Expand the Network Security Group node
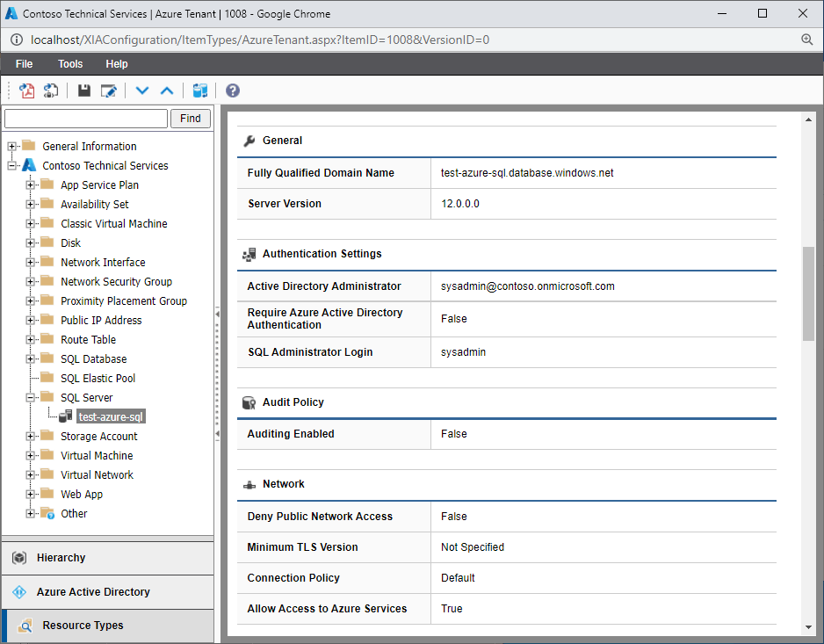Screen dimensions: 824x644 coord(30,282)
